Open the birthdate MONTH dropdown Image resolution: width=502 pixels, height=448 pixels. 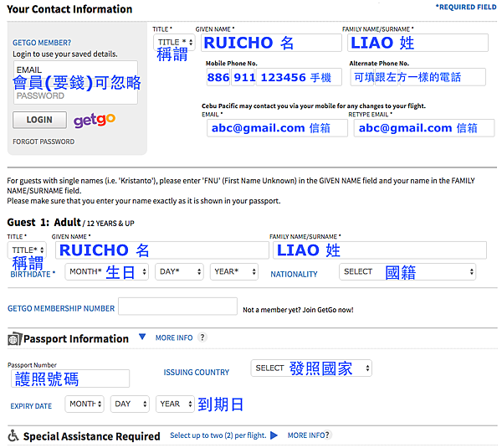(106, 272)
